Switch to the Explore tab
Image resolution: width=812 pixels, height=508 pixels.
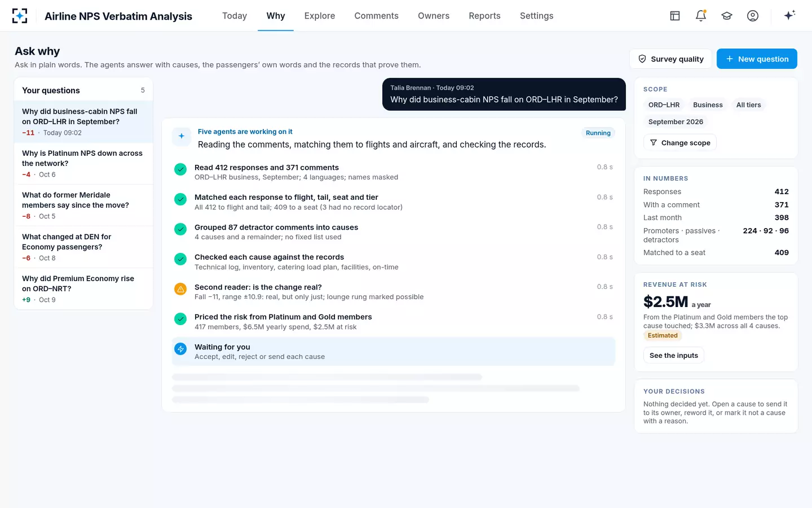click(x=320, y=16)
